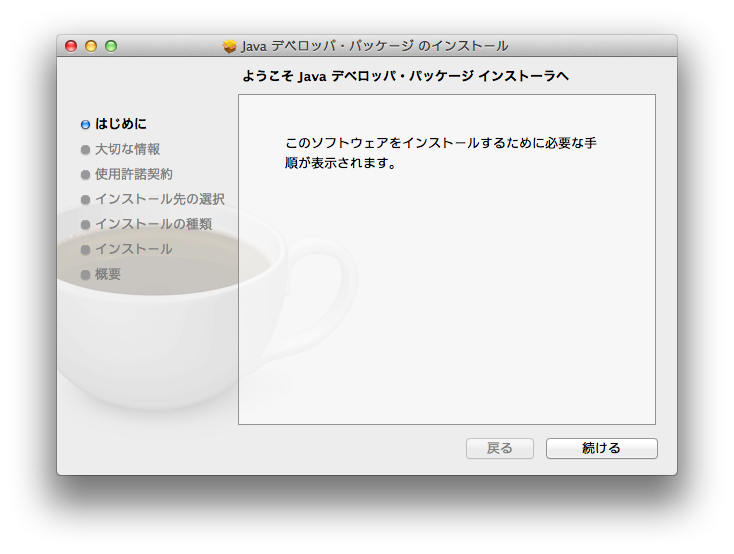Click the 概要 step label
Image resolution: width=734 pixels, height=554 pixels.
pos(108,274)
